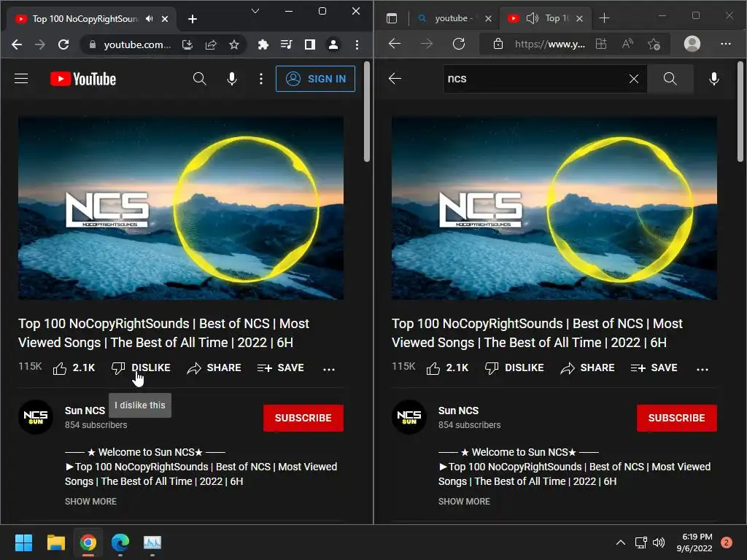Mute the tab audio icon in Chrome

[x=150, y=19]
